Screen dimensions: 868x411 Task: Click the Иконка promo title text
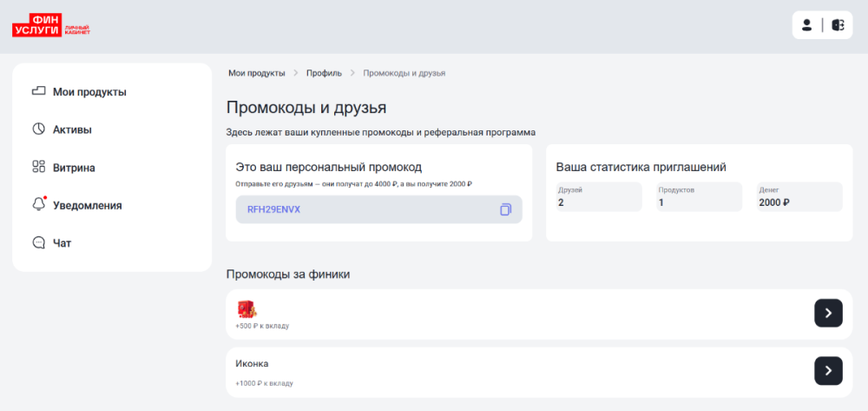pyautogui.click(x=252, y=363)
